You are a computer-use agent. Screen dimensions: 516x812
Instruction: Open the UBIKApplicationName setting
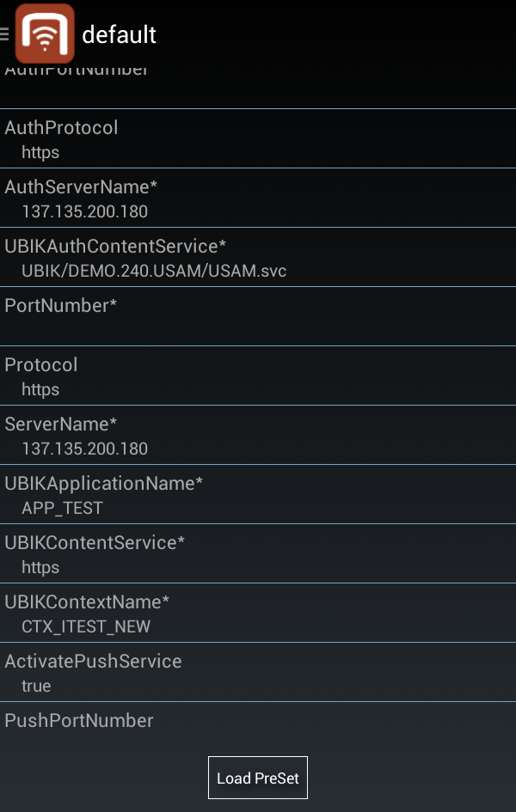tap(258, 495)
